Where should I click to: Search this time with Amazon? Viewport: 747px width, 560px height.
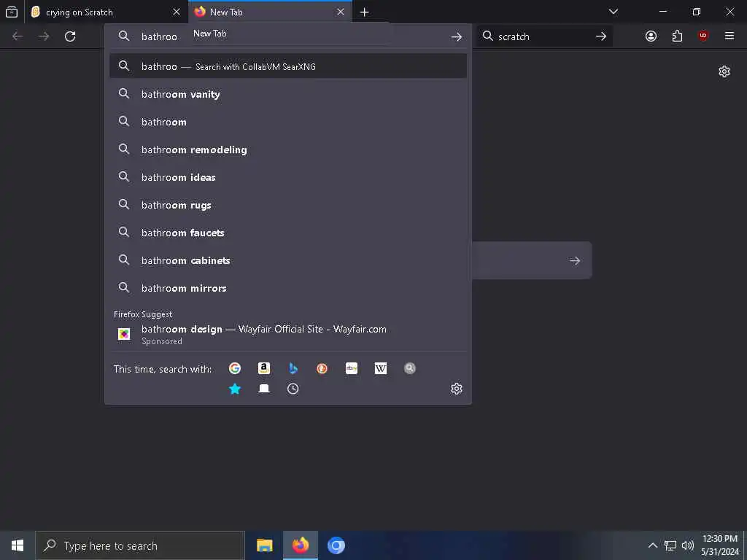click(x=264, y=368)
